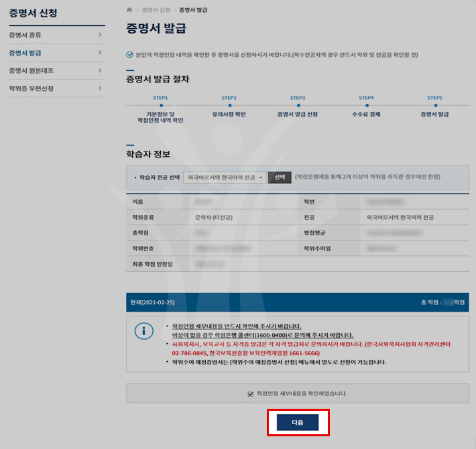The width and height of the screenshot is (476, 449).
Task: Select the STEP3 progress dot
Action: pos(297,105)
